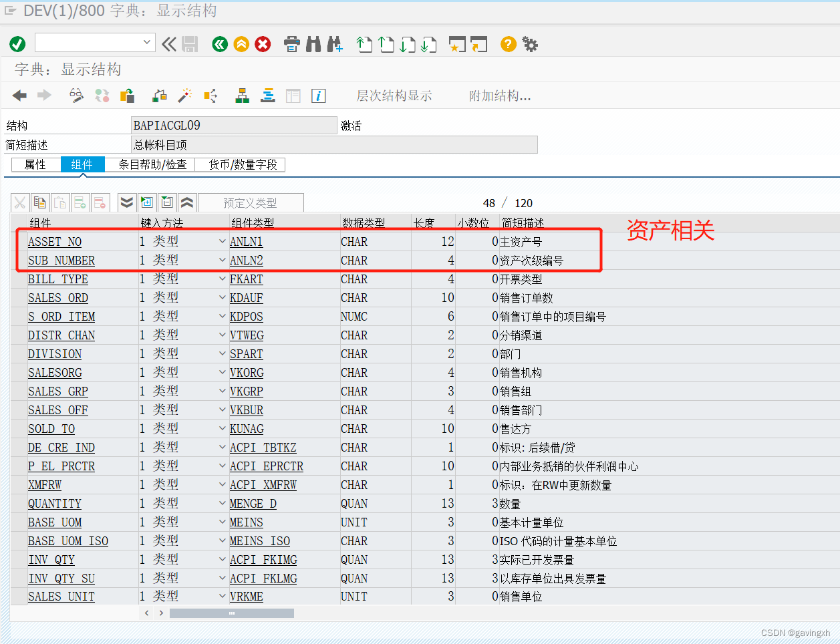Click the Exit (yellow up arrow) icon
The width and height of the screenshot is (840, 644).
pyautogui.click(x=241, y=44)
